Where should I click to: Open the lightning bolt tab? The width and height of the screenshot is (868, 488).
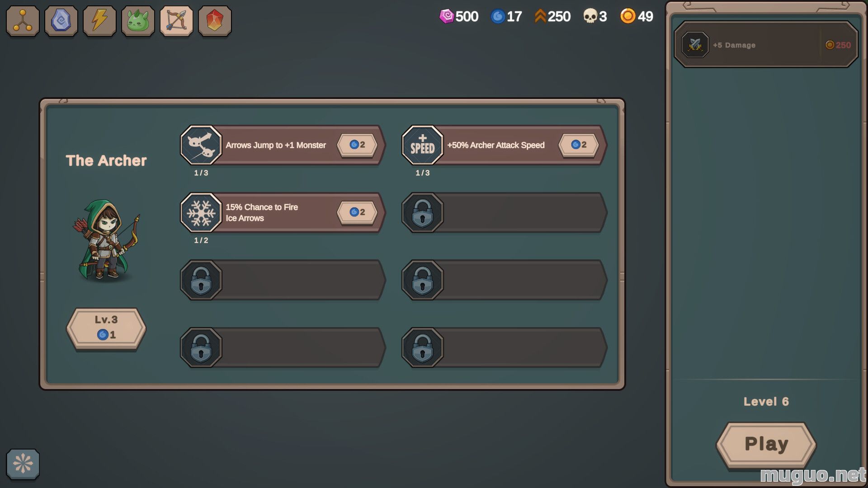tap(99, 21)
